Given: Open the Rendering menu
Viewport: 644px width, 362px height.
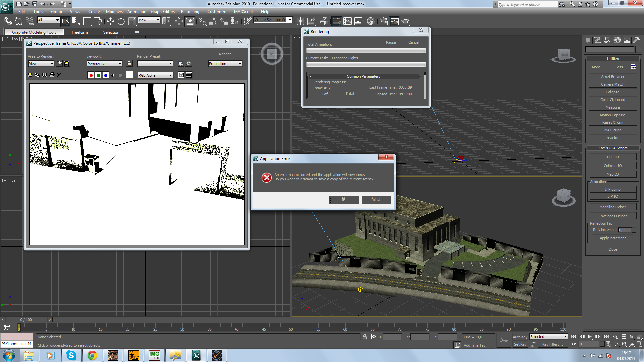Looking at the screenshot, I should coord(190,12).
